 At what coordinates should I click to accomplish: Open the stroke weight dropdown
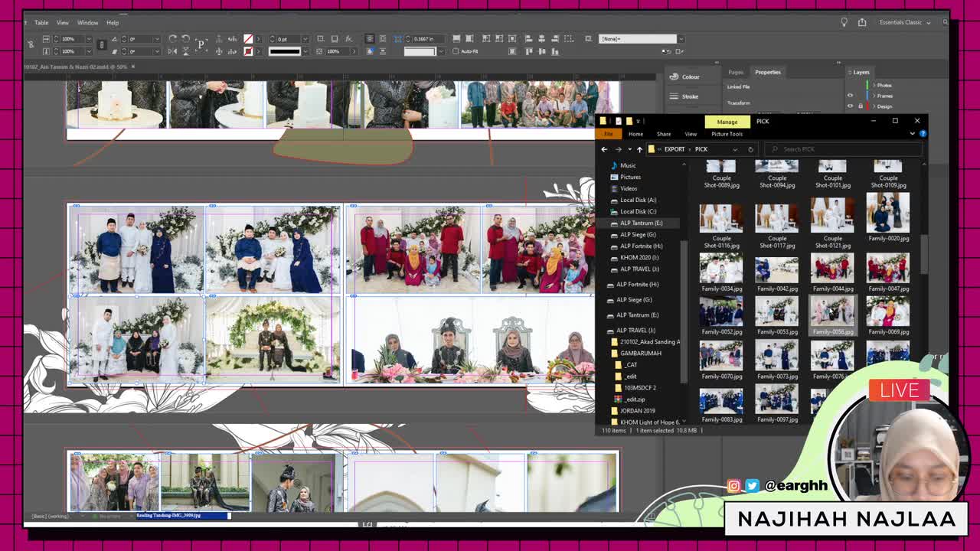pyautogui.click(x=305, y=39)
